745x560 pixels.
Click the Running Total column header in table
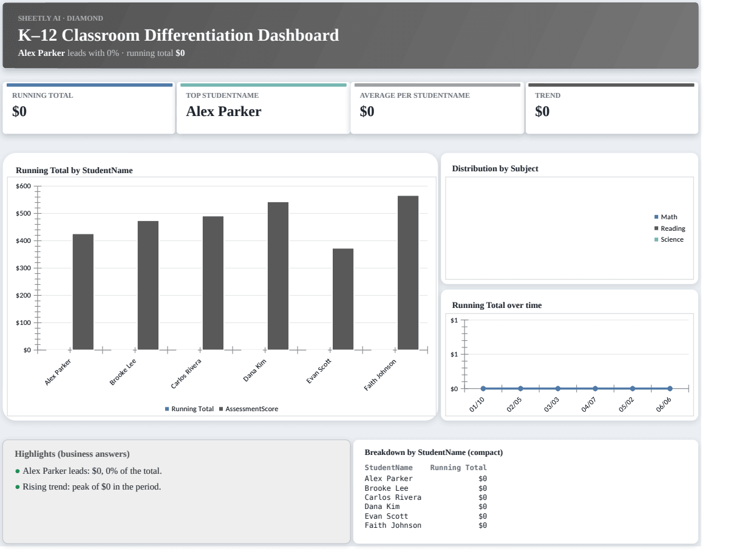pyautogui.click(x=458, y=468)
